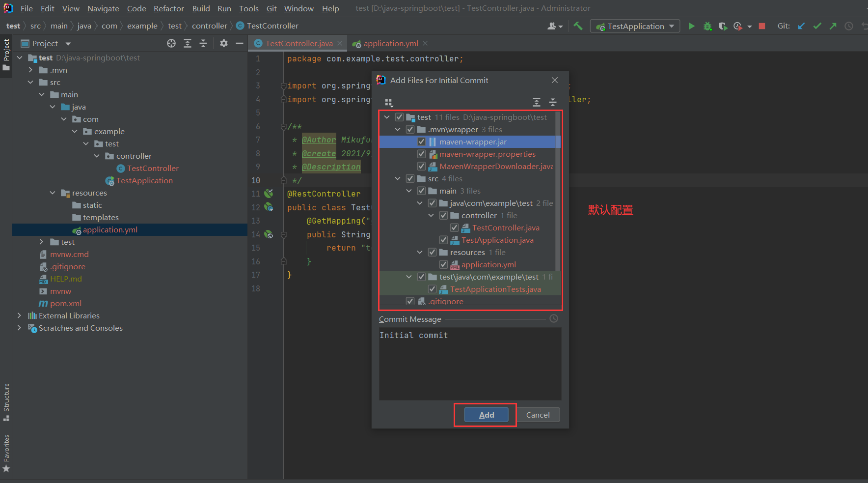Collapse resources folder in Project tree
This screenshot has width=868, height=483.
(x=53, y=193)
